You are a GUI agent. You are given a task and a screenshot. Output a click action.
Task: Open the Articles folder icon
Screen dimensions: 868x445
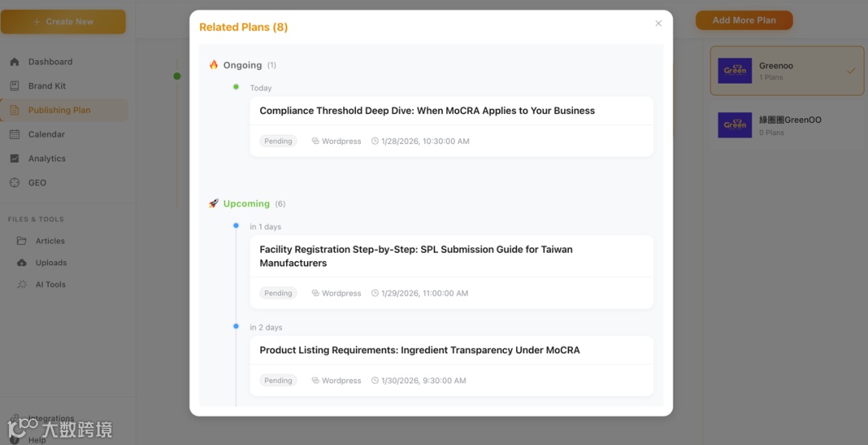tap(22, 241)
